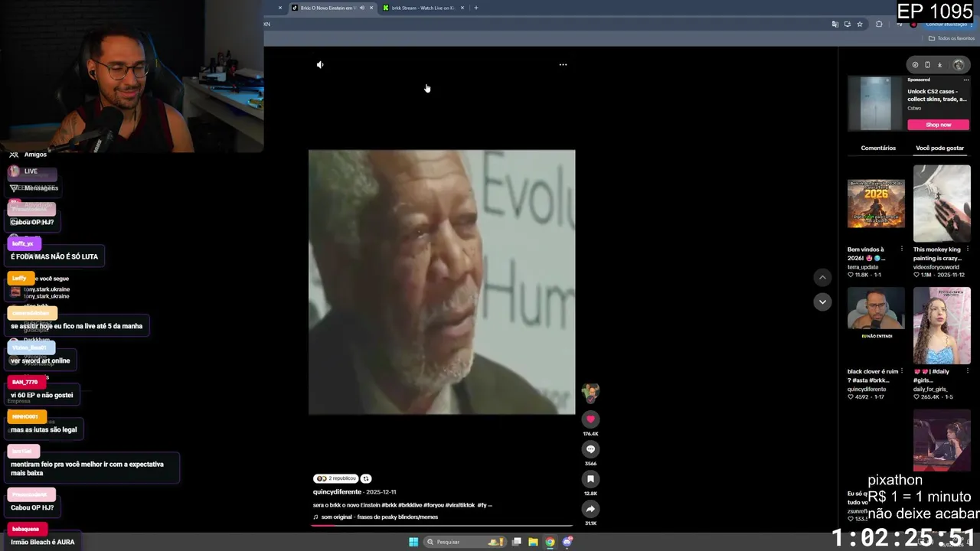Bookmark the page with the star icon
The height and width of the screenshot is (551, 980).
(x=860, y=24)
